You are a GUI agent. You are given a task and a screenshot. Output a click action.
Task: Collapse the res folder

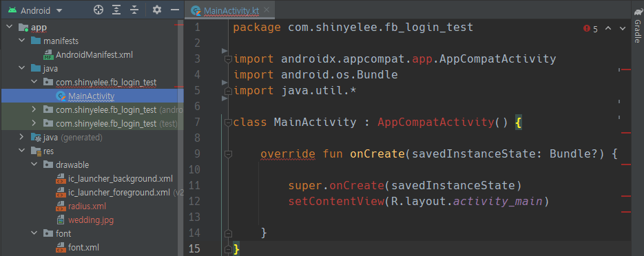coord(22,151)
